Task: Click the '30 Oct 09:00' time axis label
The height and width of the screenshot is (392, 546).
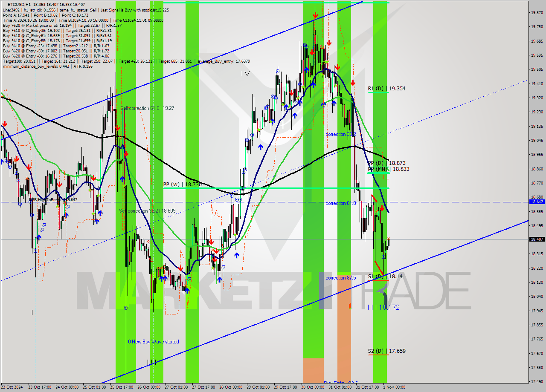Action: 313,387
